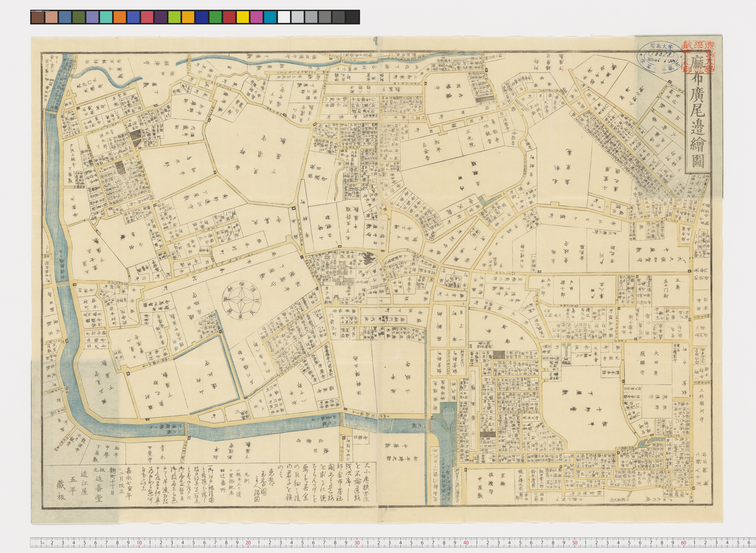The image size is (756, 553).
Task: Pick the yellow swatch on the color checker
Action: [243, 17]
